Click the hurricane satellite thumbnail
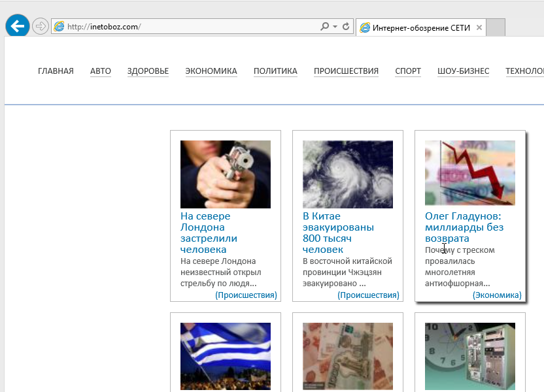Image resolution: width=544 pixels, height=392 pixels. (x=348, y=174)
